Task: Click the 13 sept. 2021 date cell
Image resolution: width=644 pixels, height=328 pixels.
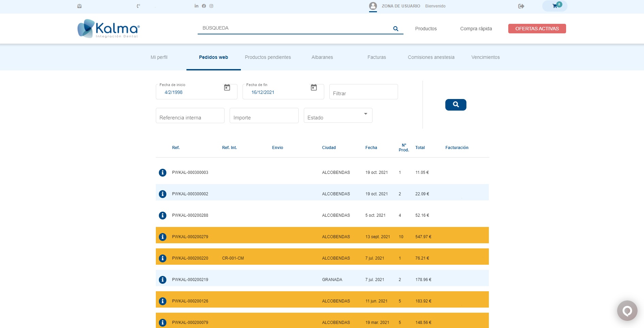Action: 378,237
